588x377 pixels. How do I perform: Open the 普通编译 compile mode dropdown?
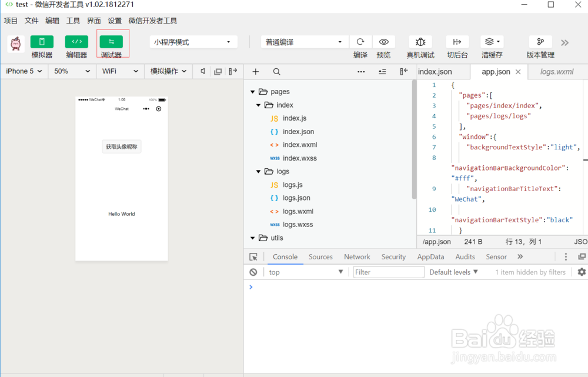click(x=304, y=42)
